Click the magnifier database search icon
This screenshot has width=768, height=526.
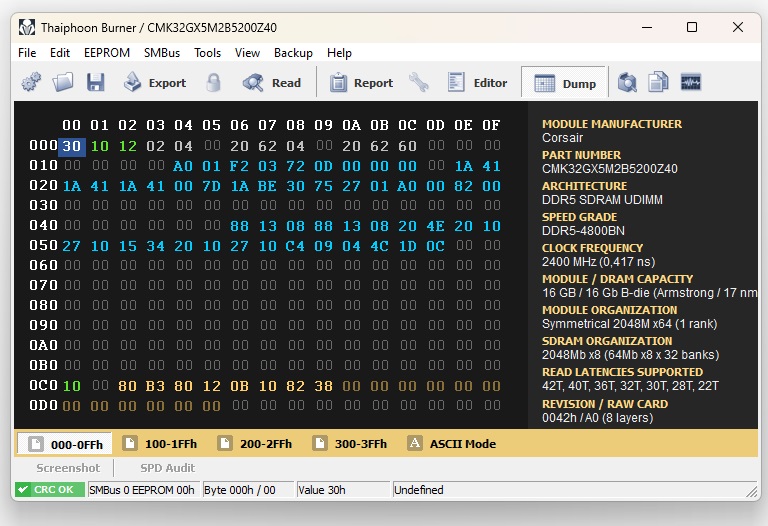click(x=627, y=82)
